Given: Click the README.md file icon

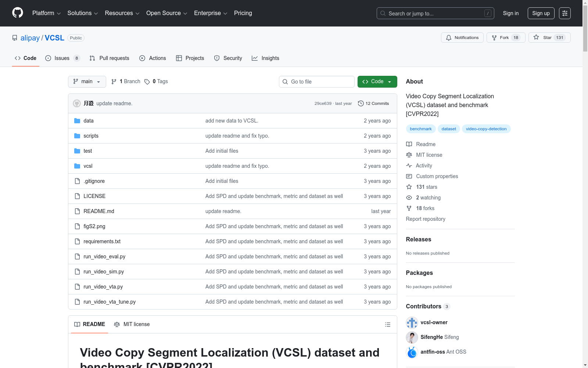Looking at the screenshot, I should pyautogui.click(x=77, y=211).
